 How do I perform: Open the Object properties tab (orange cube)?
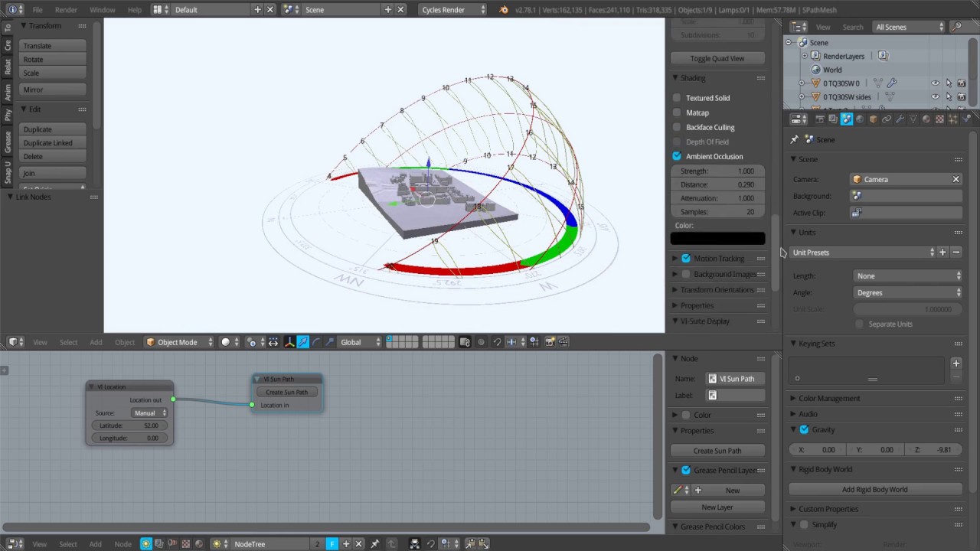(874, 119)
